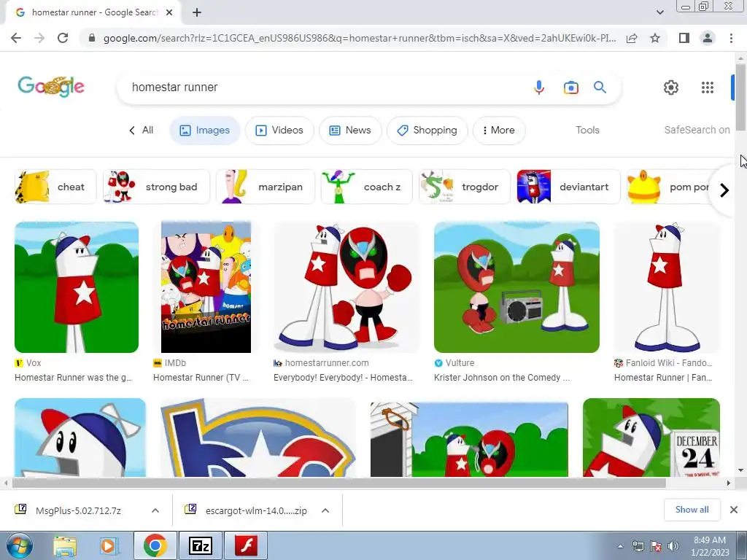The image size is (747, 560).
Task: Switch to the Shopping tab
Action: pyautogui.click(x=427, y=130)
